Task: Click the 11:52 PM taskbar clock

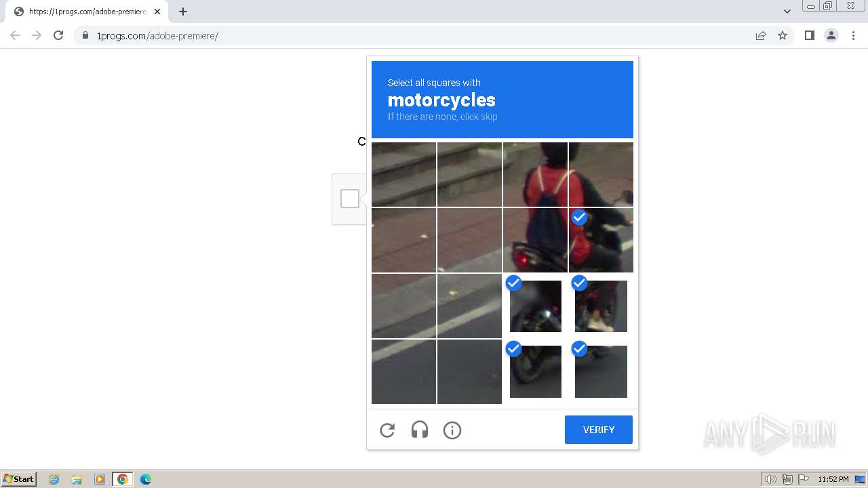Action: [x=833, y=479]
